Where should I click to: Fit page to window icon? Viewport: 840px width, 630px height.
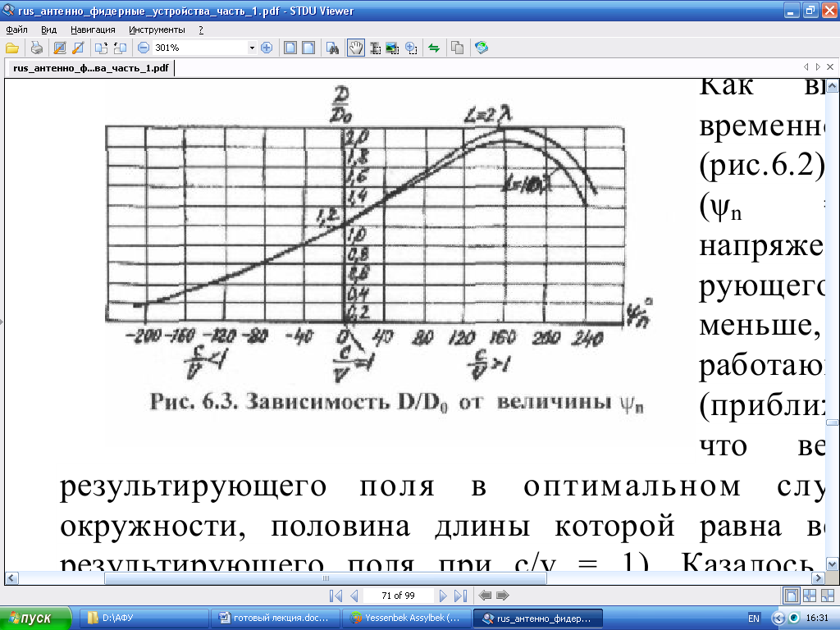pos(290,48)
